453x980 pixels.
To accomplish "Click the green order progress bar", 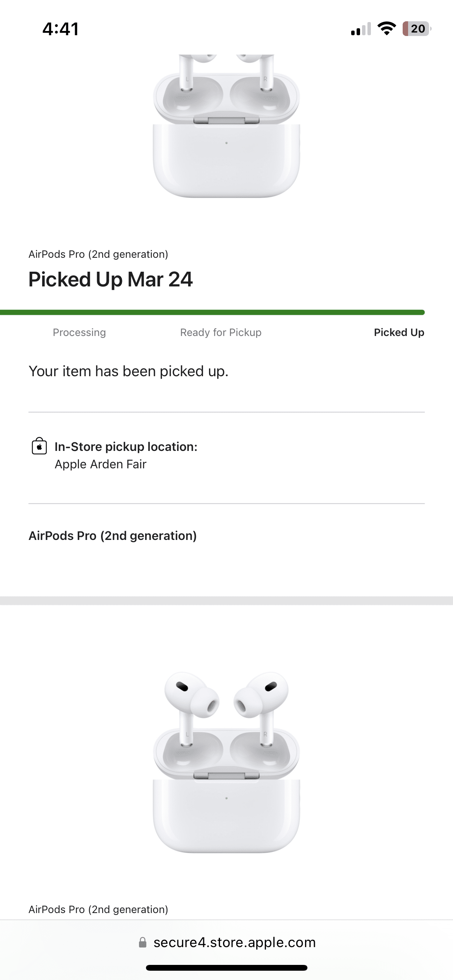I will point(212,312).
